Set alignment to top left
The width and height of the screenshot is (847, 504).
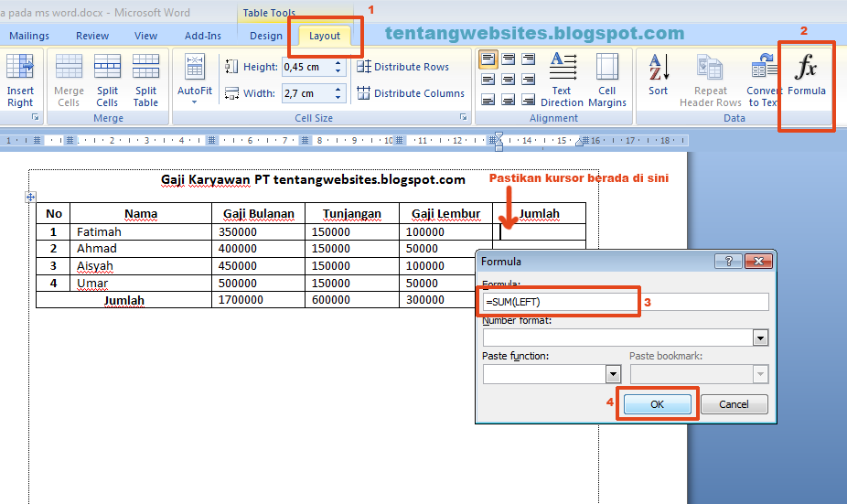pyautogui.click(x=488, y=59)
